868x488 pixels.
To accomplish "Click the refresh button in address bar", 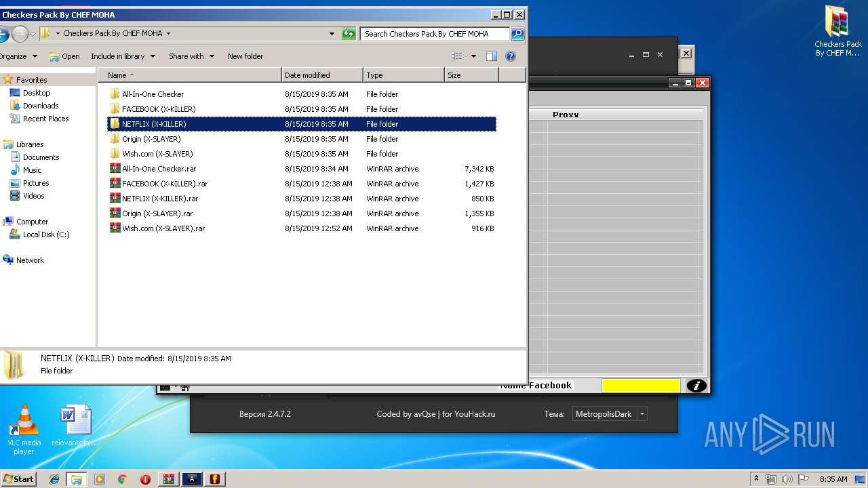I will point(349,33).
